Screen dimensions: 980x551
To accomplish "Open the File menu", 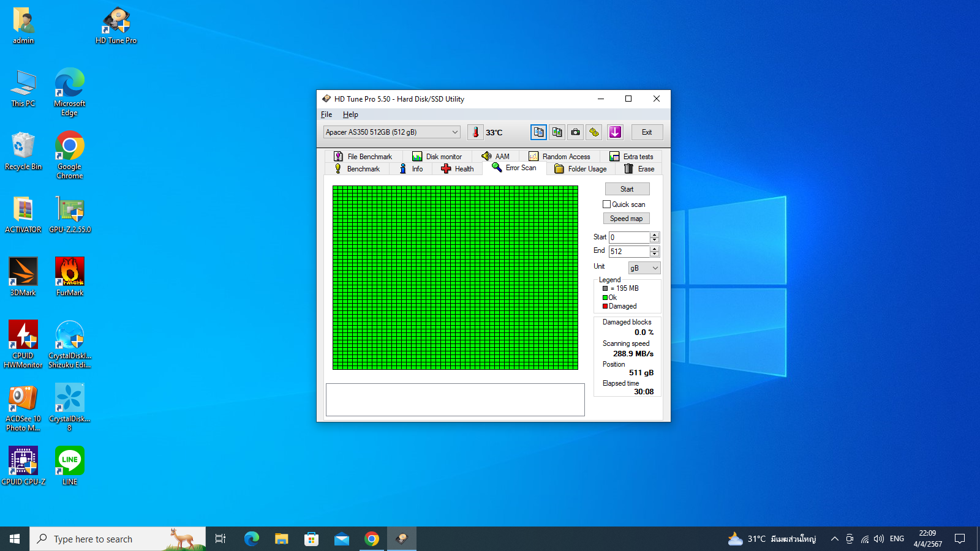I will pyautogui.click(x=326, y=114).
